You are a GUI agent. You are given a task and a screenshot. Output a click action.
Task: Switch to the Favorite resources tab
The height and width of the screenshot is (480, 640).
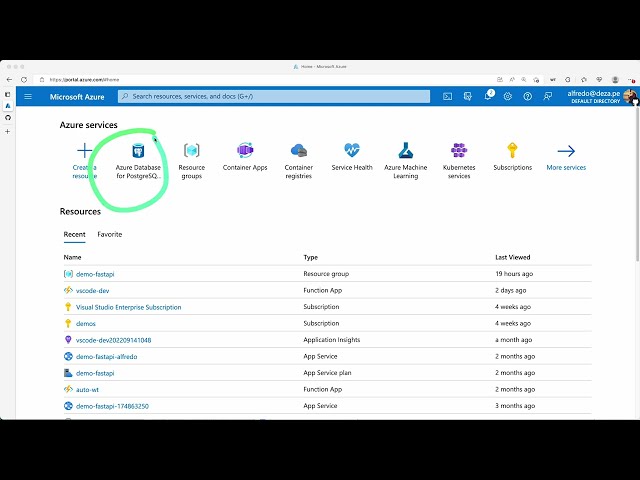pos(109,234)
